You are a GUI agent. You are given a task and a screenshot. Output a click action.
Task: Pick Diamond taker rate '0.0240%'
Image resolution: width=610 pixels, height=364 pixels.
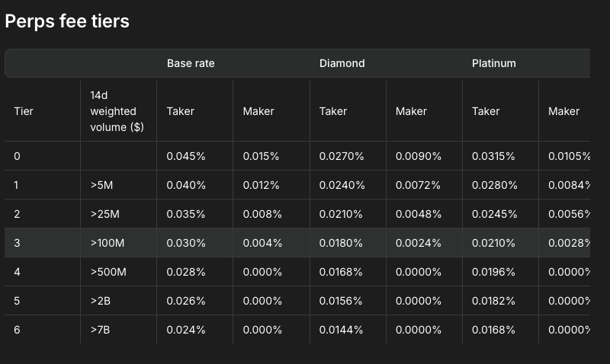click(342, 185)
